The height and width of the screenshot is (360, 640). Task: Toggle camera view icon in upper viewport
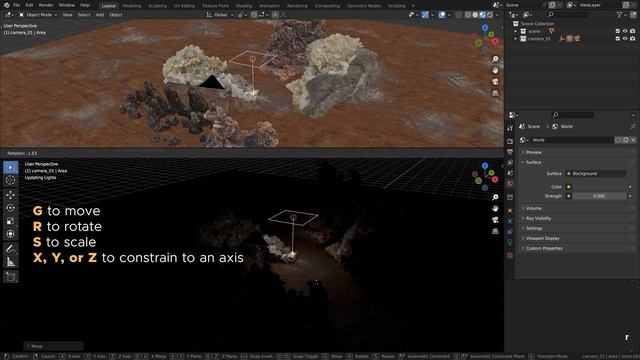(495, 82)
